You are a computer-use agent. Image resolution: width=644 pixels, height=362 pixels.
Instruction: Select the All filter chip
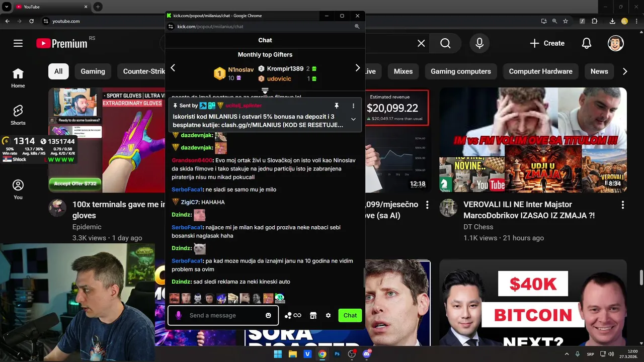(x=58, y=71)
